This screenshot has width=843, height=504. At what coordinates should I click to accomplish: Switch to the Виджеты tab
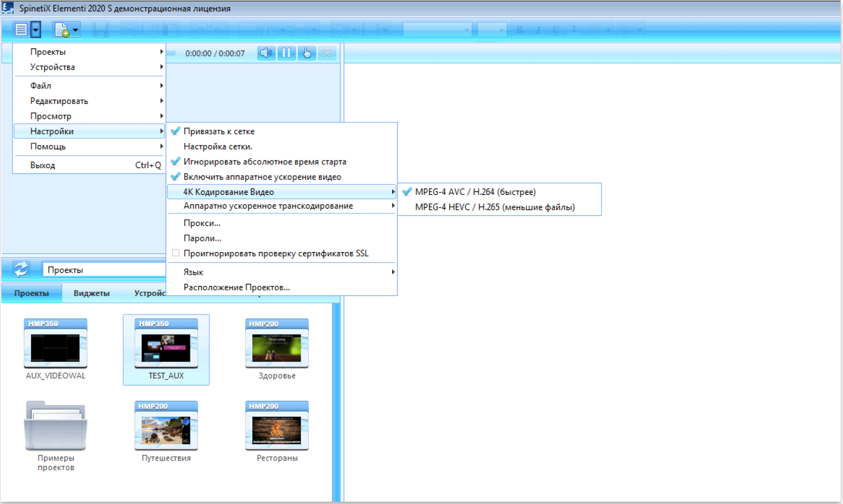(x=92, y=293)
